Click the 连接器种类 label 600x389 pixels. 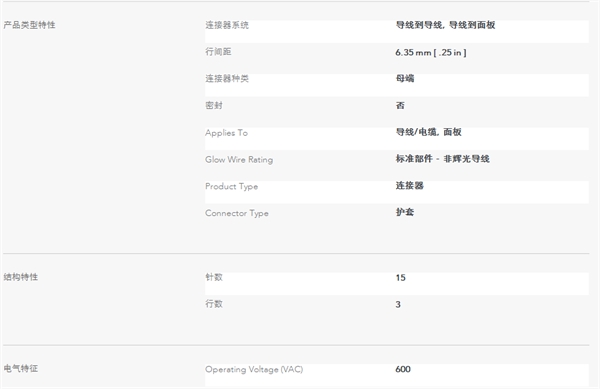(227, 79)
